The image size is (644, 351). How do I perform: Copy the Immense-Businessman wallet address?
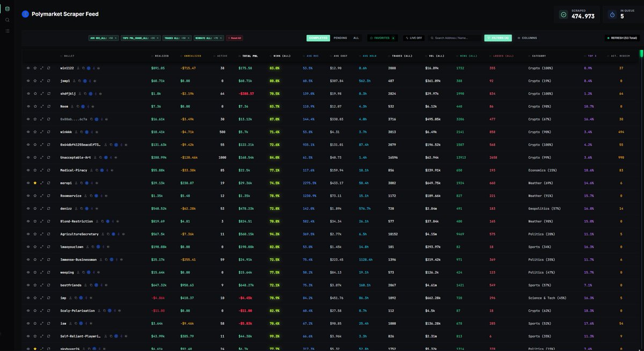pos(106,260)
